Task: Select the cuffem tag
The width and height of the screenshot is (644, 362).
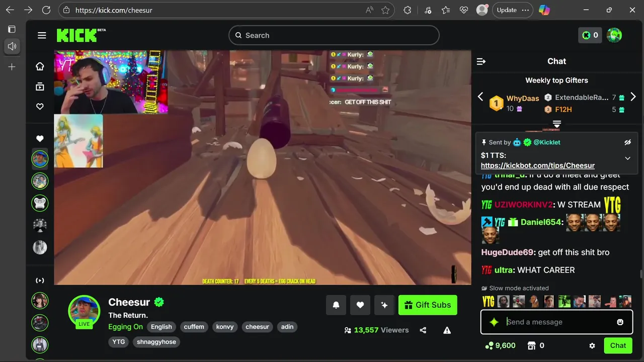Action: pyautogui.click(x=194, y=327)
